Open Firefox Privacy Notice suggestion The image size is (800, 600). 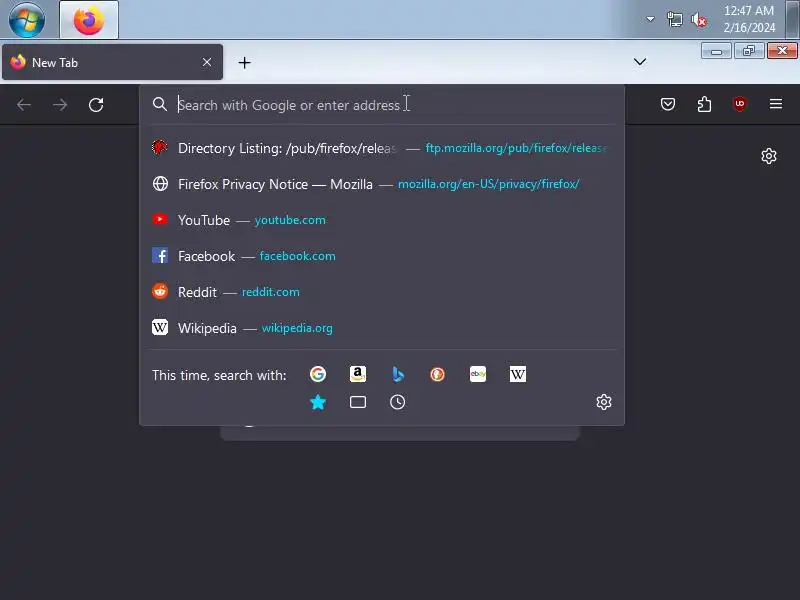coord(382,184)
